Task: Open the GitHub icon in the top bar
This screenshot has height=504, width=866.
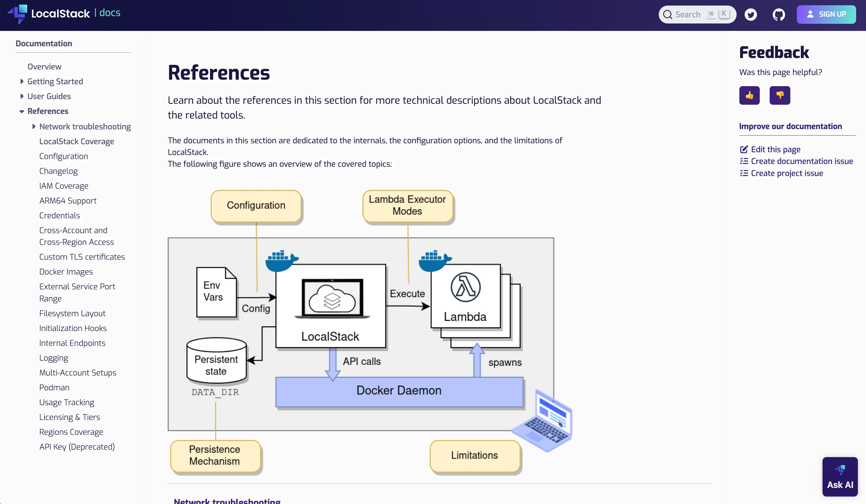Action: click(x=779, y=15)
